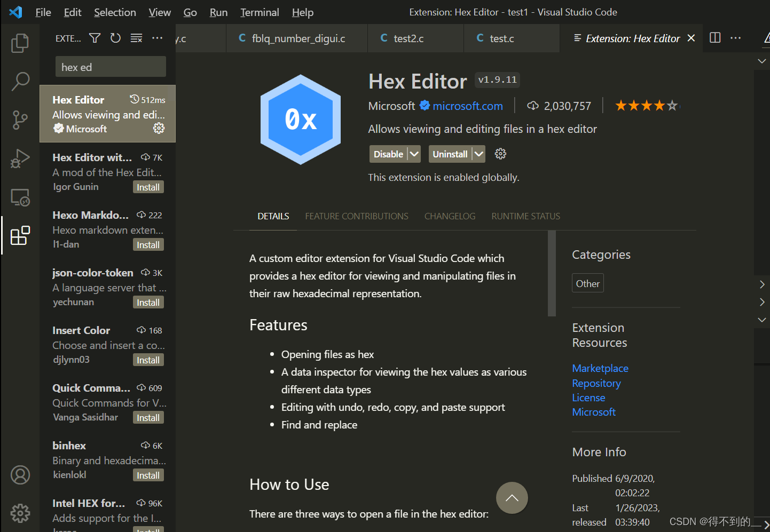Open the Remote Explorer view icon

coord(20,197)
